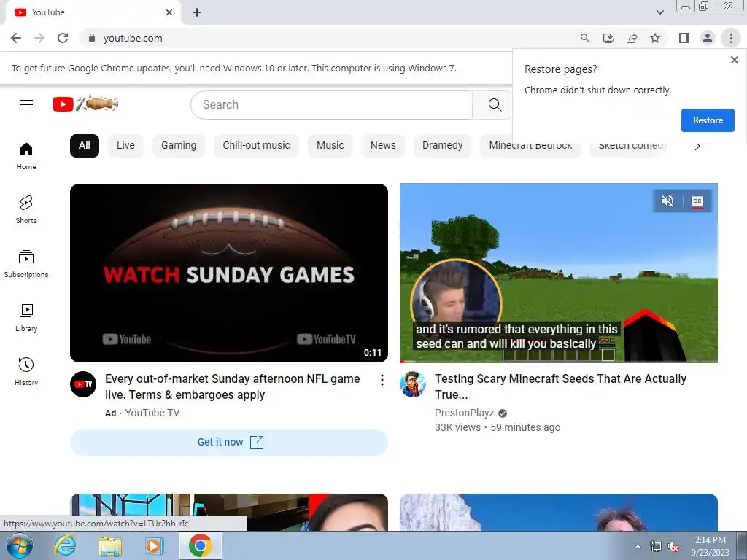Click the YouTube logo in the header

click(x=85, y=104)
